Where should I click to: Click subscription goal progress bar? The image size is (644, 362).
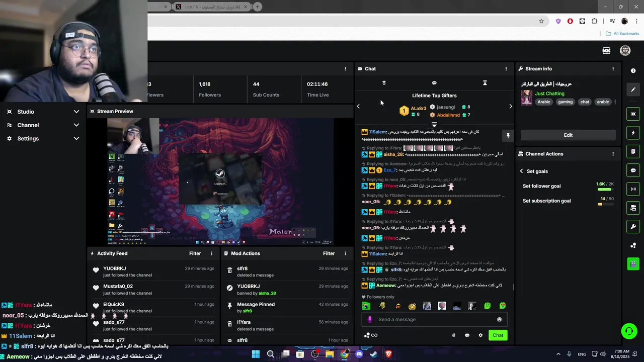click(605, 204)
